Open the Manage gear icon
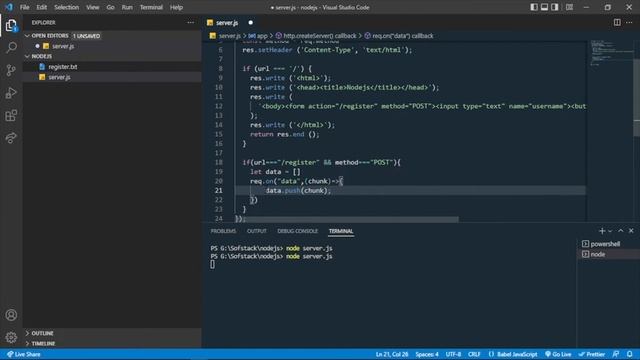 11,337
